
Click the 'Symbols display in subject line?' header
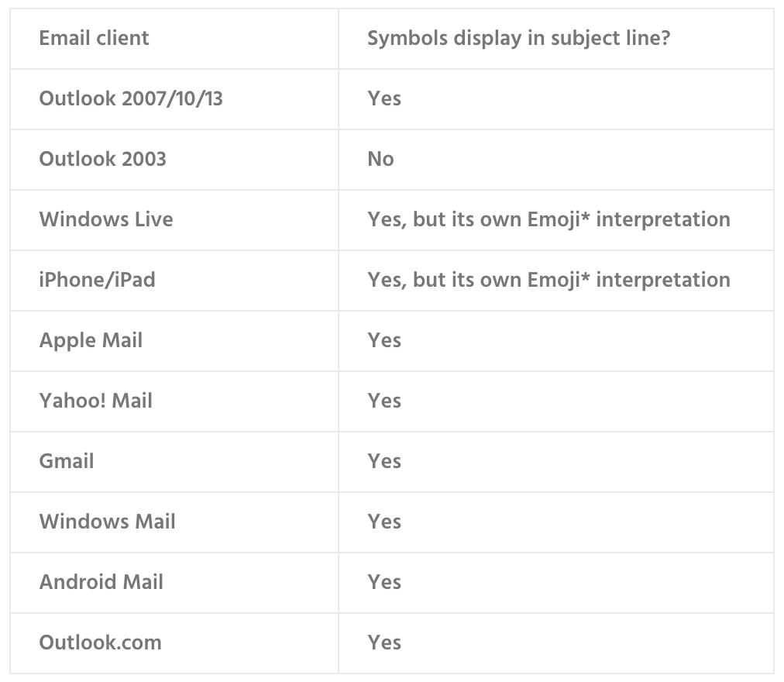click(x=518, y=38)
